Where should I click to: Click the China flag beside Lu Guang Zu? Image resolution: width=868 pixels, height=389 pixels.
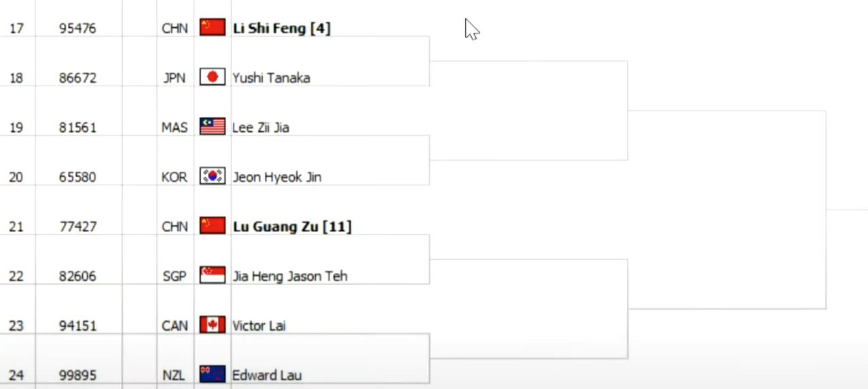point(213,225)
